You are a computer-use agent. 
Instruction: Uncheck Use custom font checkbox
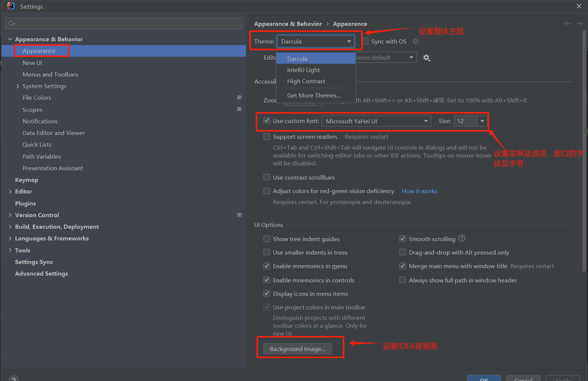[267, 121]
